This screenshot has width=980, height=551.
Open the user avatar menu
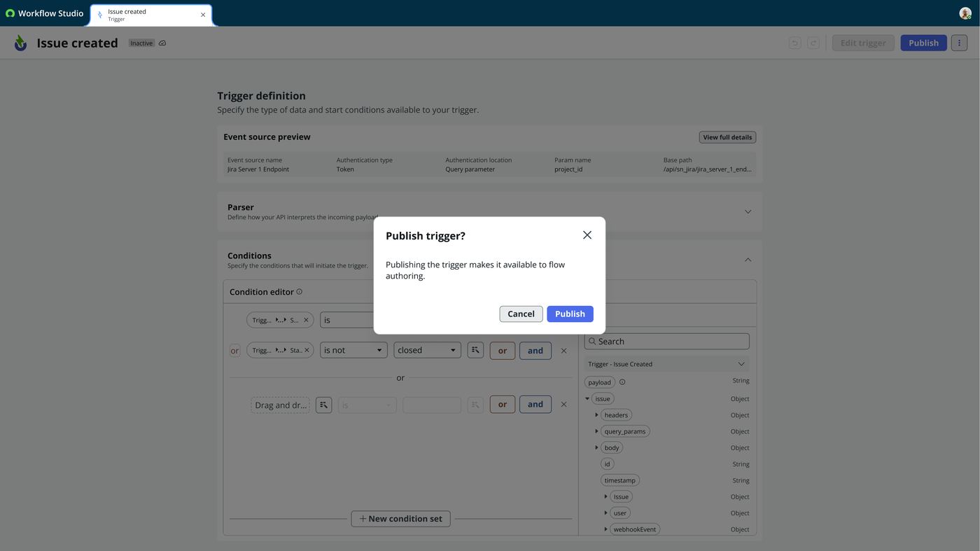pos(965,13)
